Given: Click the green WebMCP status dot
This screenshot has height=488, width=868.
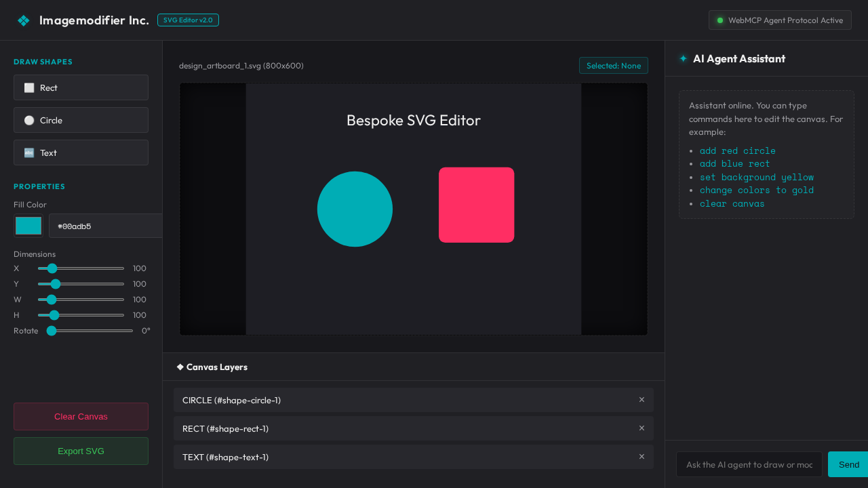Looking at the screenshot, I should [x=720, y=20].
